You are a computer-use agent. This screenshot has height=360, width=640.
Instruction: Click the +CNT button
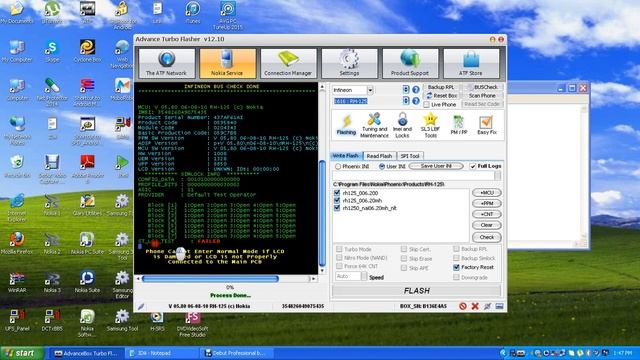(487, 214)
